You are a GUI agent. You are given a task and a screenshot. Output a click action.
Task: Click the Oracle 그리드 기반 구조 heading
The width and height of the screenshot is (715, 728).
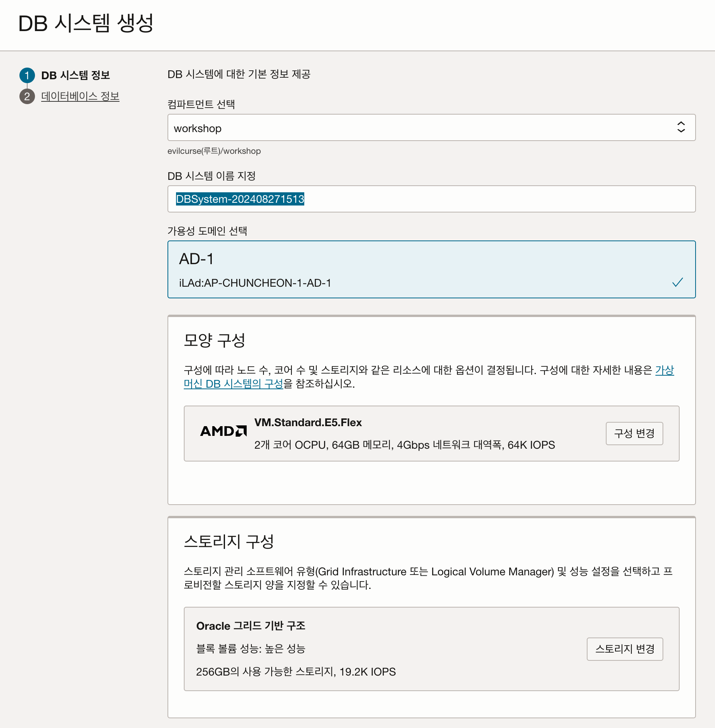click(251, 626)
